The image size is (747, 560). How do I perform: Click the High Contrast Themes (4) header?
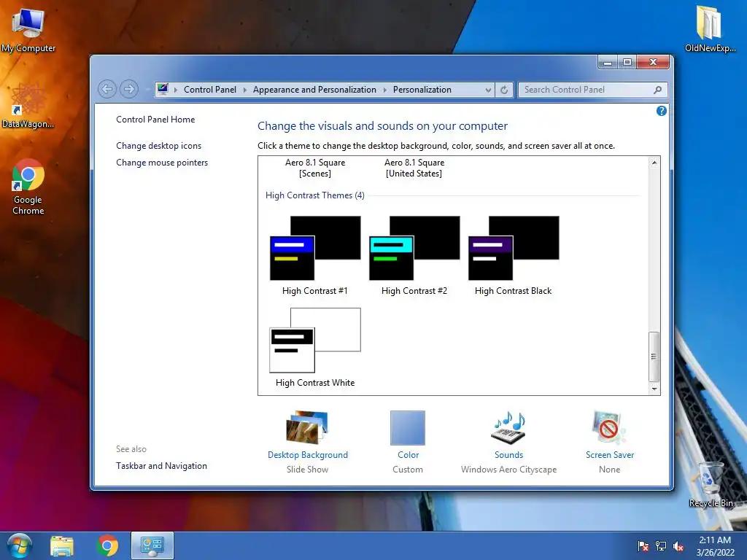(x=315, y=195)
